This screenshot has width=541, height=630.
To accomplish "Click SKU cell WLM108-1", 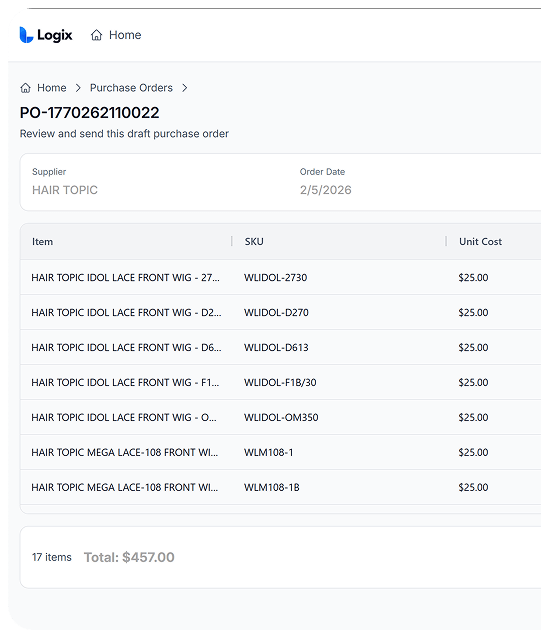I will [x=268, y=452].
